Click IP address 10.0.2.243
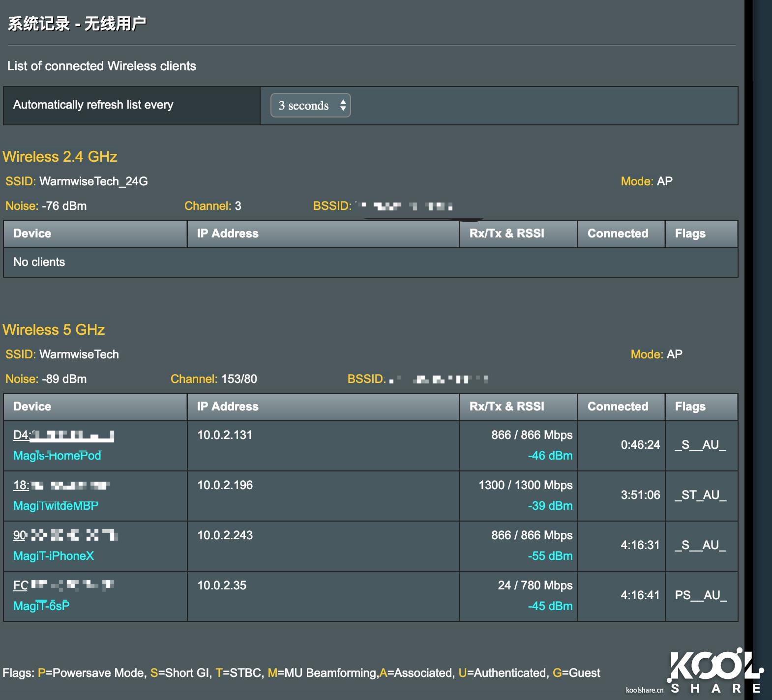Screen dimensions: 772x700 225,535
